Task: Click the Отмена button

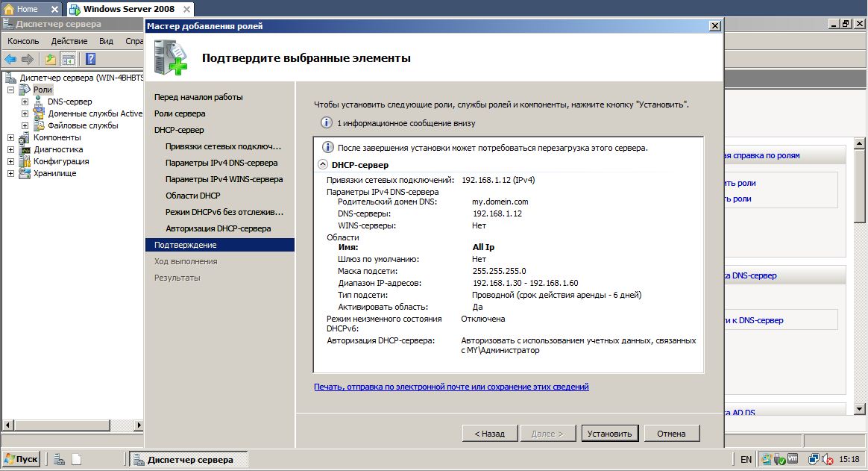Action: click(671, 434)
